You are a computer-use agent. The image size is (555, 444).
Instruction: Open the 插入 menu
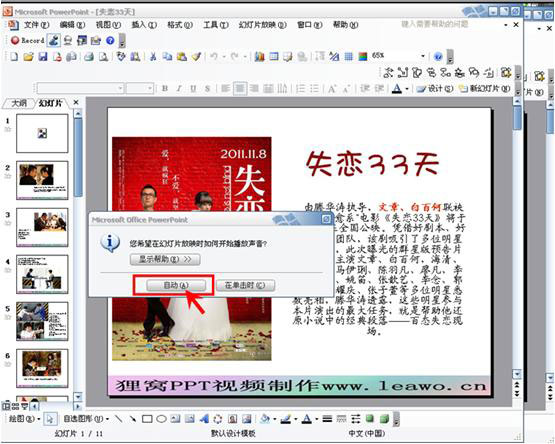click(144, 25)
